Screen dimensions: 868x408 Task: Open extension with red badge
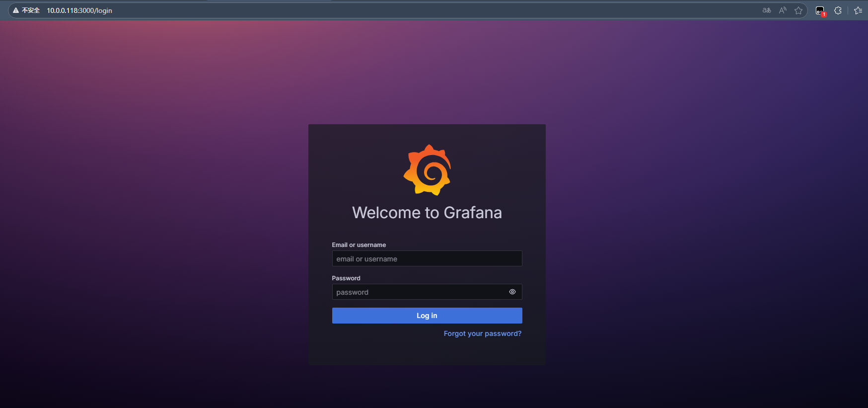(820, 11)
